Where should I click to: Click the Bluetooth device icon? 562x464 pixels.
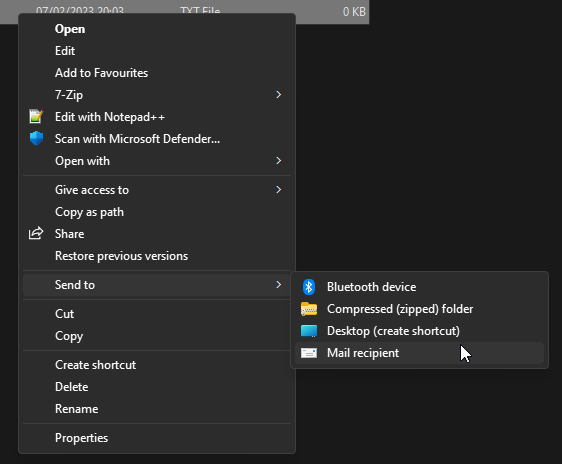309,287
